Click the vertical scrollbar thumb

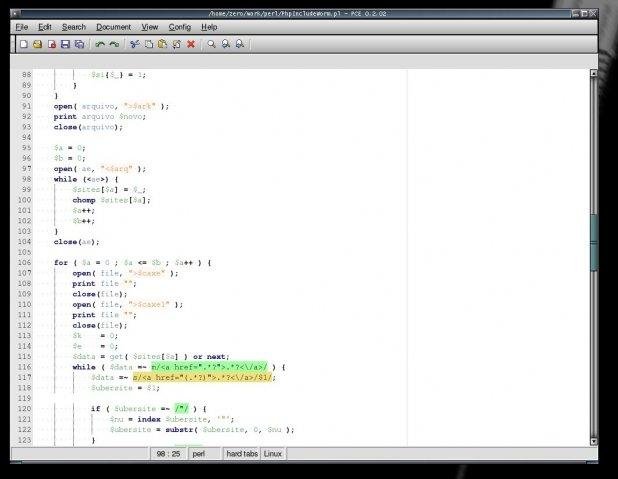tap(594, 242)
